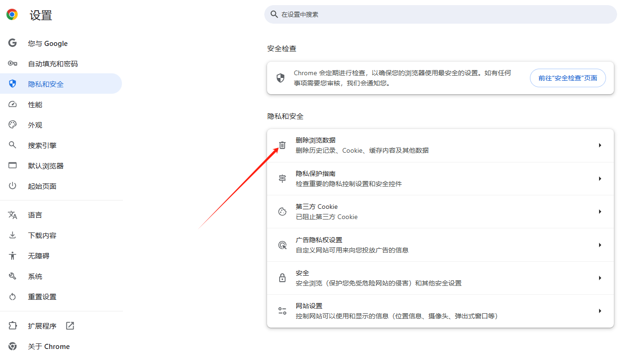
Task: Click 已阻止第三方 Cookie status text
Action: [x=327, y=217]
